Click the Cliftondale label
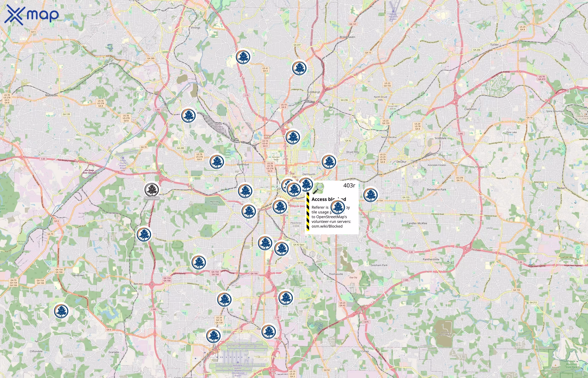This screenshot has width=588, height=378. pos(36,351)
